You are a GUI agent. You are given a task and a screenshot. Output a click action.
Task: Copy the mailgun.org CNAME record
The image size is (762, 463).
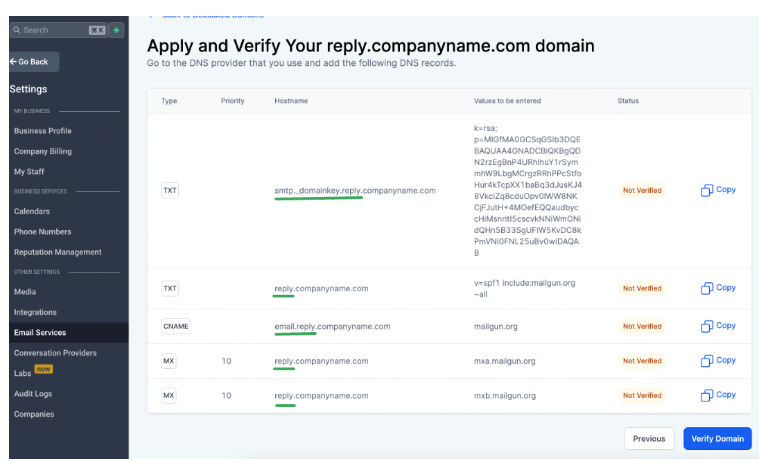coord(718,326)
